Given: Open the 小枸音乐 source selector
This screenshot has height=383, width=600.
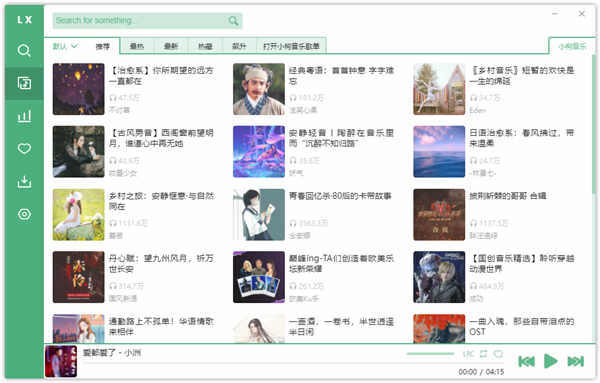Looking at the screenshot, I should [x=572, y=46].
